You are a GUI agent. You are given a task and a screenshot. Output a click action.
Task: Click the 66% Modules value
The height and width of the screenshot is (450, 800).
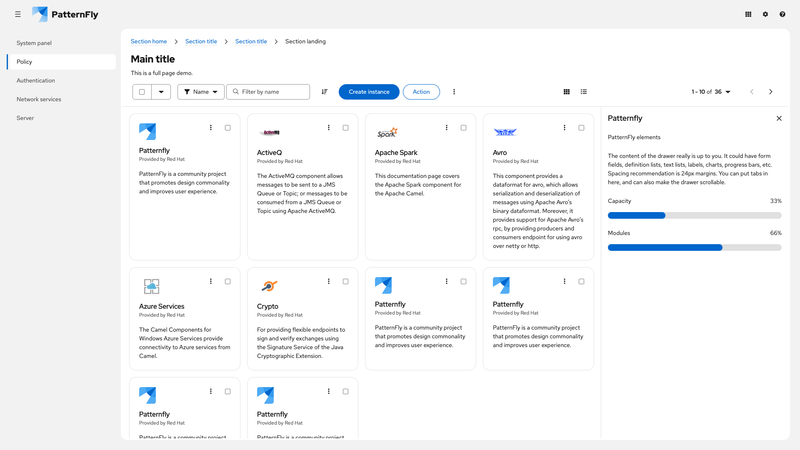776,233
